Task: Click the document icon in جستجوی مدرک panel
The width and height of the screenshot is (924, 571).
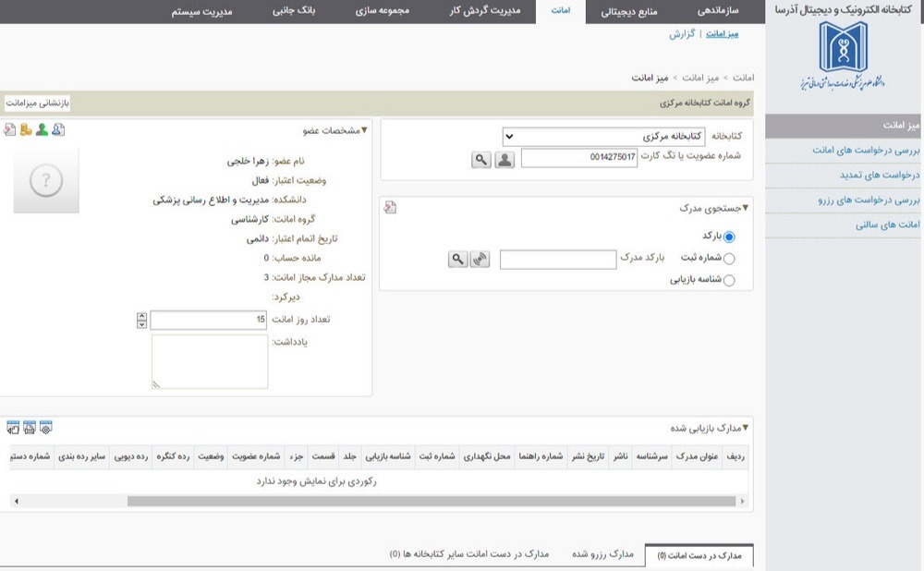Action: tap(390, 207)
